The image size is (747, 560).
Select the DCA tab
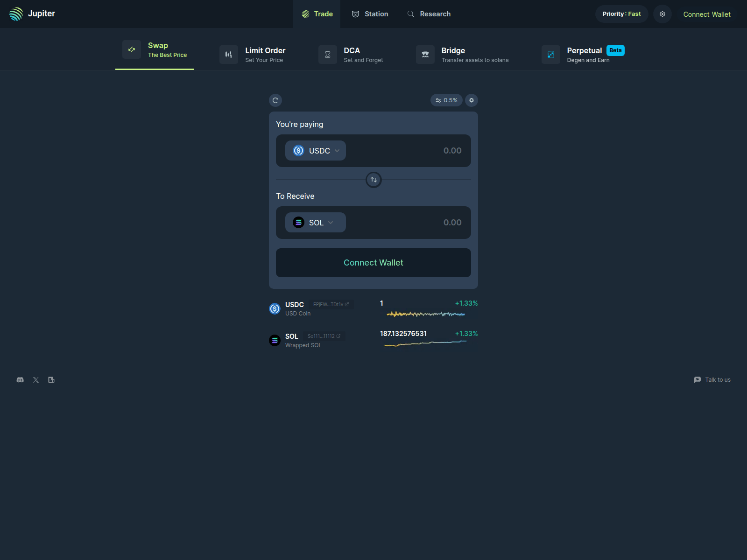tap(351, 55)
